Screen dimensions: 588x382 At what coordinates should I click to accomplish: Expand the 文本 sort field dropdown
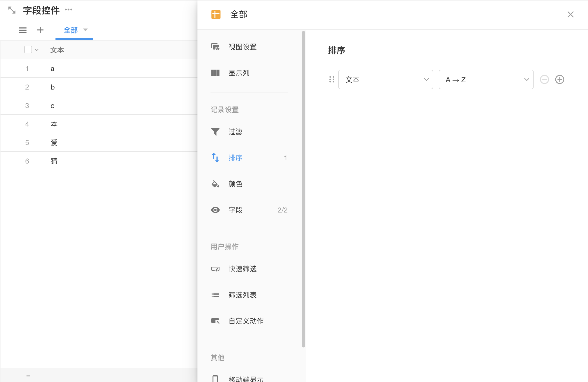pyautogui.click(x=385, y=79)
